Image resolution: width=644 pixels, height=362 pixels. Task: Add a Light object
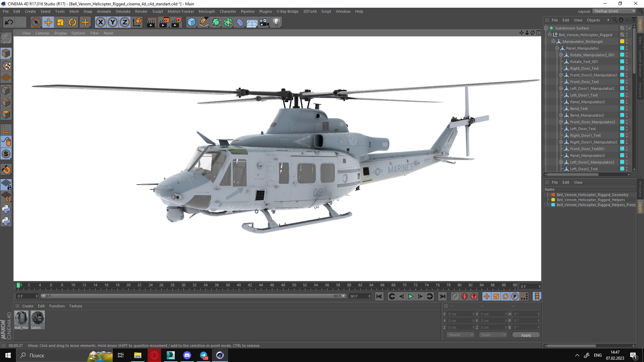click(x=276, y=22)
